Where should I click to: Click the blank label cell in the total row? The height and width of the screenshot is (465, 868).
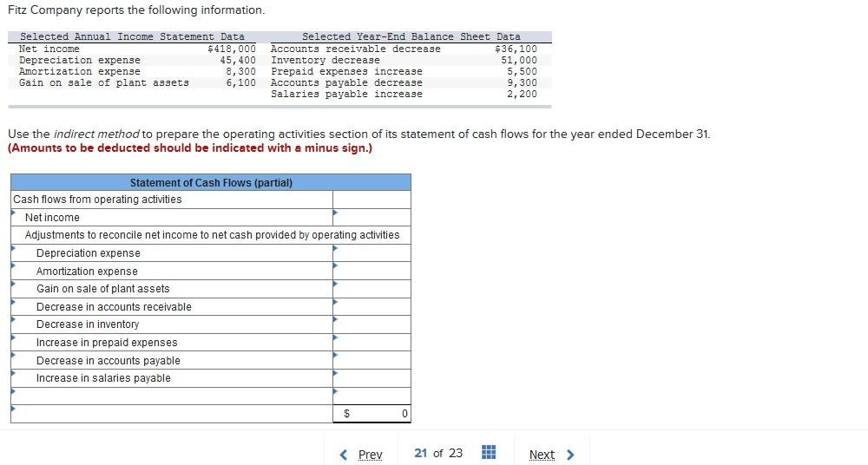(x=172, y=414)
